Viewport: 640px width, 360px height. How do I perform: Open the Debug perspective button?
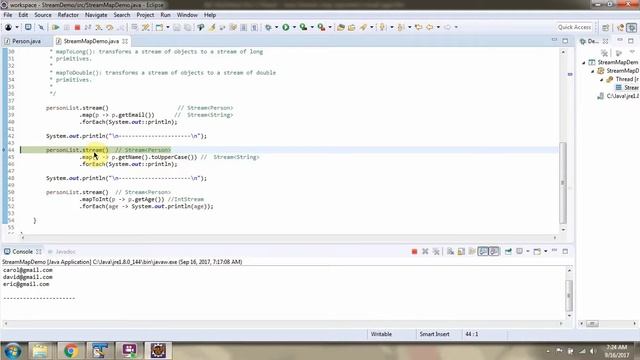tap(631, 27)
